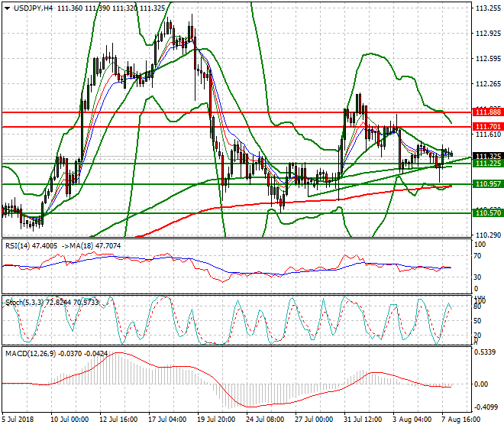Select the 112.925 price axis value

tap(488, 34)
